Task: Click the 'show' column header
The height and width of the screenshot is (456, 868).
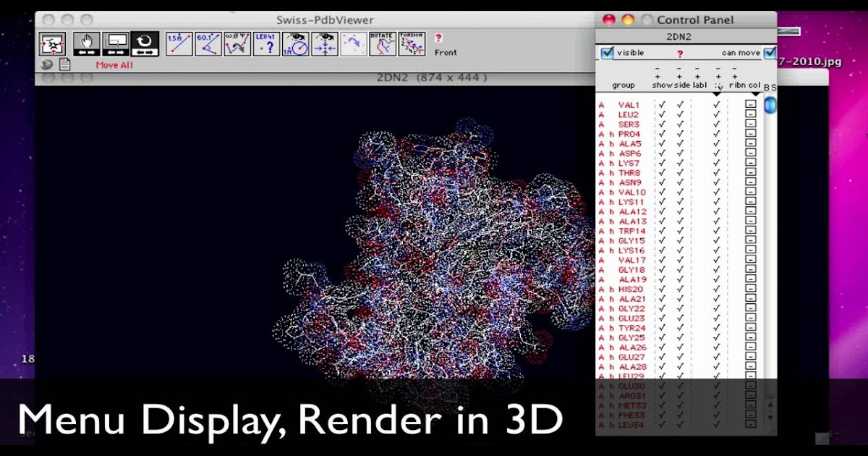Action: tap(662, 85)
